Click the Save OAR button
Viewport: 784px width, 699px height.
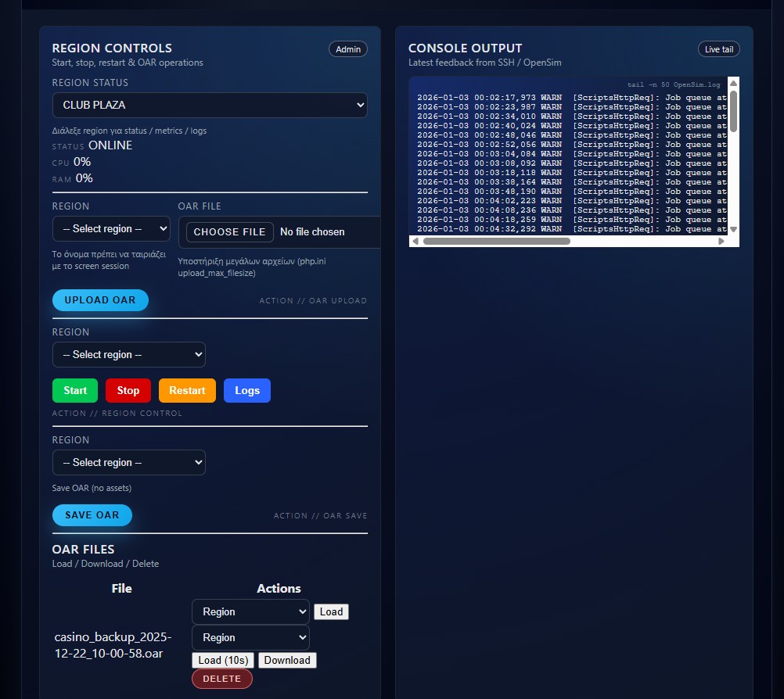point(92,515)
